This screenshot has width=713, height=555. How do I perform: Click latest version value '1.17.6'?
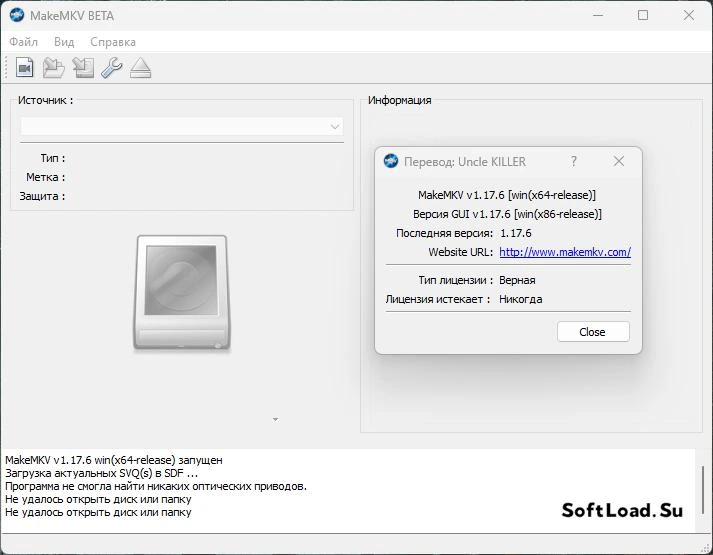[x=516, y=233]
